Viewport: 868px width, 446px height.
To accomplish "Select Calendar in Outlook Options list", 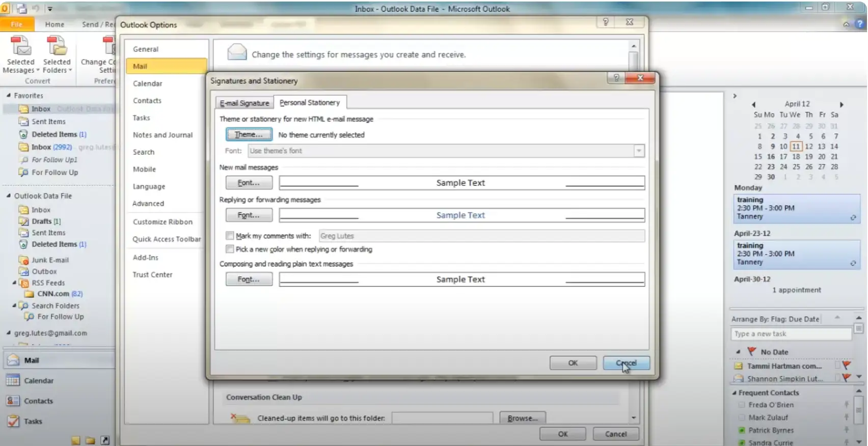I will point(148,83).
